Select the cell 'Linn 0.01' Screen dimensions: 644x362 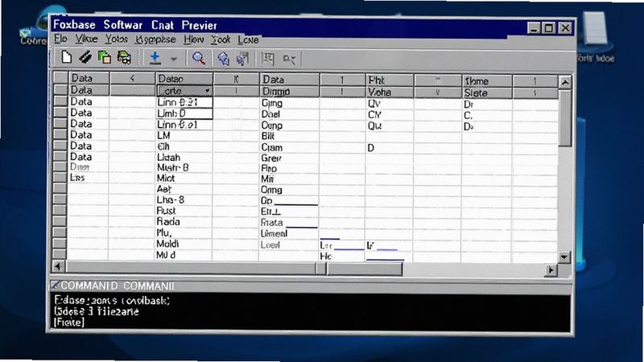(184, 125)
